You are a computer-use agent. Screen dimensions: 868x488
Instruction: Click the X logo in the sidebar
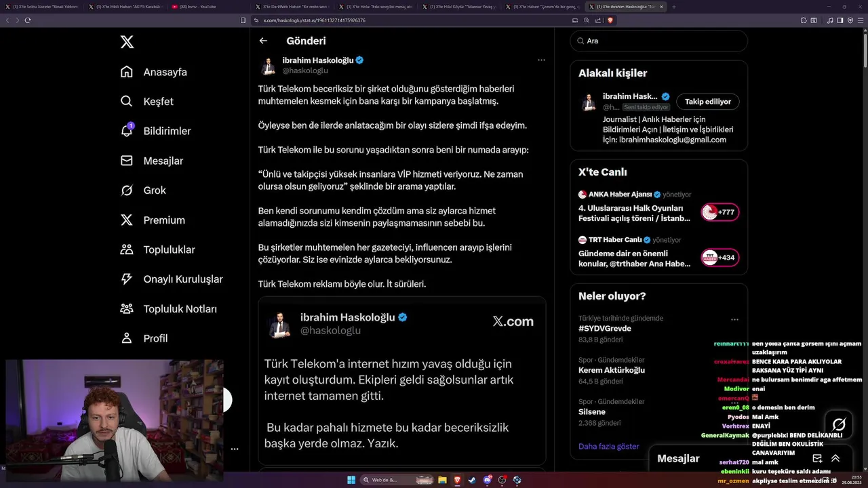pyautogui.click(x=127, y=42)
